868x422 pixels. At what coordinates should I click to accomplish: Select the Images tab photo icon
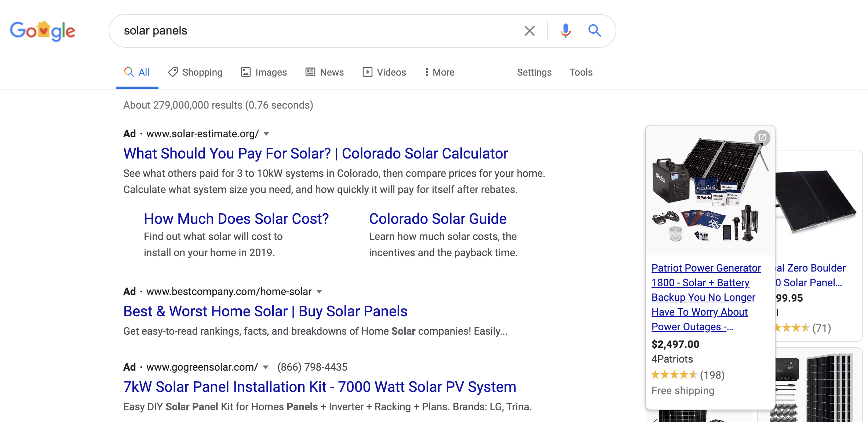[246, 72]
